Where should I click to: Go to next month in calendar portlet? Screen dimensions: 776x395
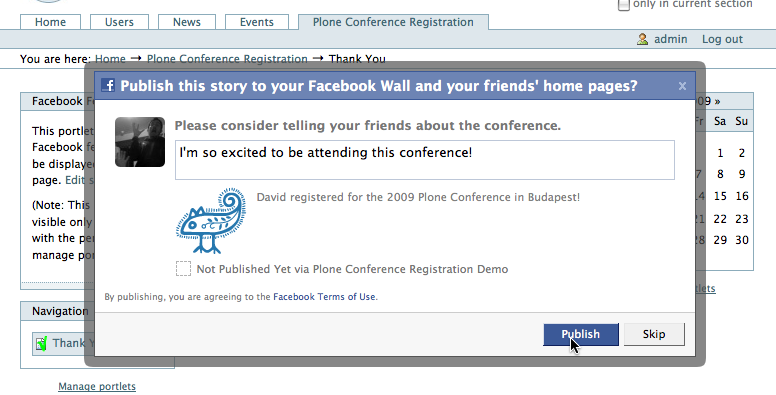pyautogui.click(x=717, y=101)
